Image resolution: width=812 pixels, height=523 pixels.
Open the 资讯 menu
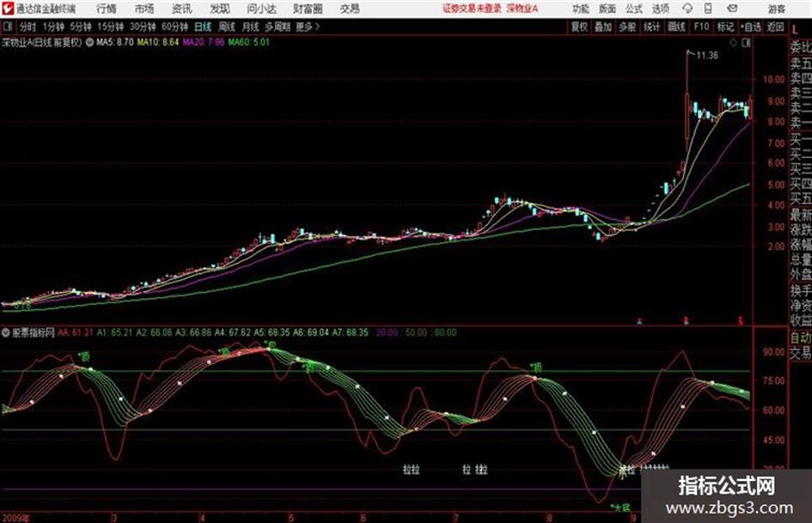pyautogui.click(x=181, y=9)
